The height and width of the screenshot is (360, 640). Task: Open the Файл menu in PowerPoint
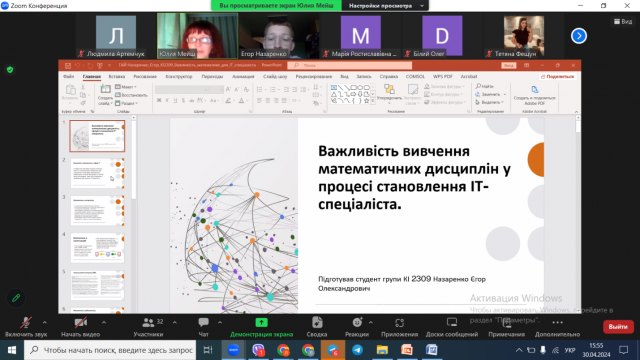69,76
